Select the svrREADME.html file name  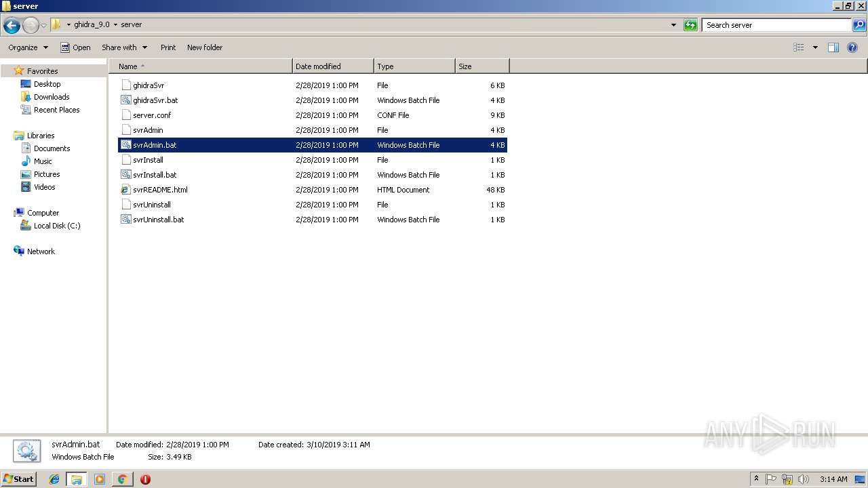click(x=160, y=190)
